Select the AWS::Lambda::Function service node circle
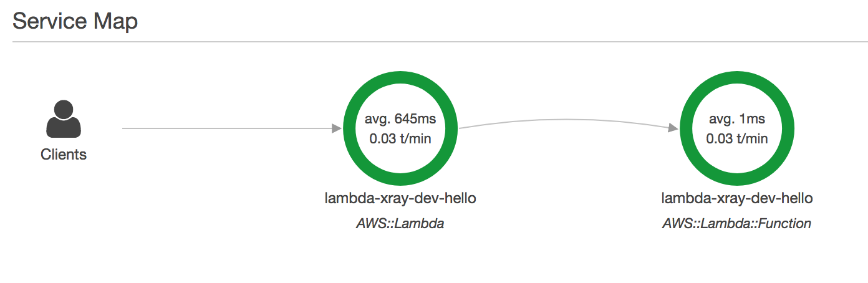This screenshot has width=868, height=283. [x=736, y=128]
